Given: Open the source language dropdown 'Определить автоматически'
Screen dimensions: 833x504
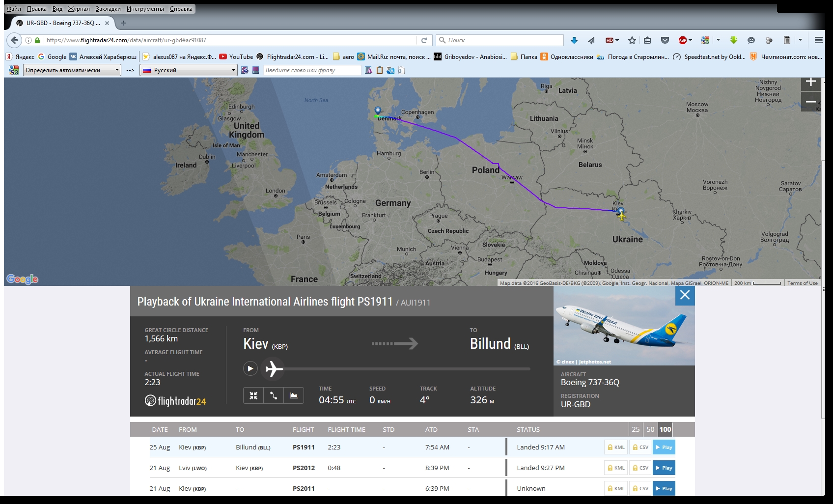Looking at the screenshot, I should 72,70.
